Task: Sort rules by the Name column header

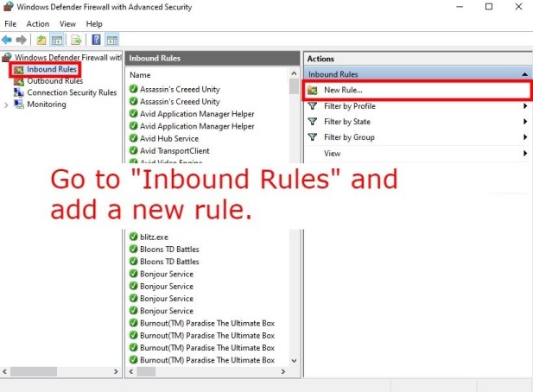Action: (x=140, y=75)
